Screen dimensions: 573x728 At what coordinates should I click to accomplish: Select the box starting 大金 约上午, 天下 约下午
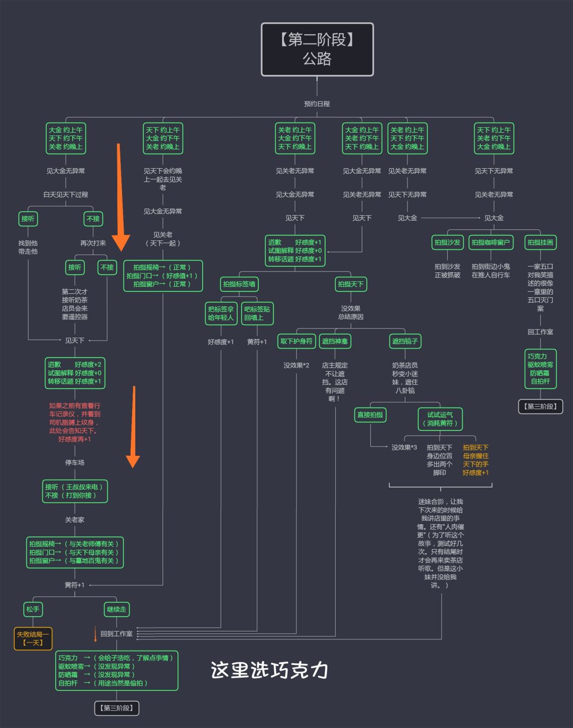pos(66,138)
